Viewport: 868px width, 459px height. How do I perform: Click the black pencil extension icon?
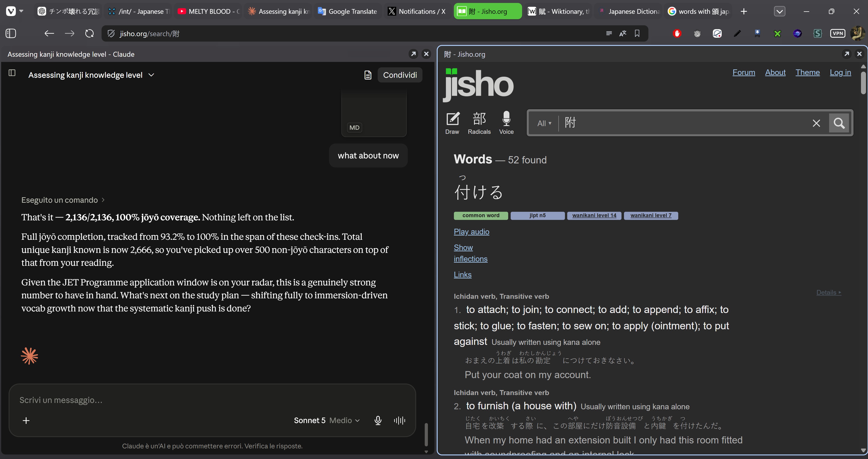coord(737,33)
